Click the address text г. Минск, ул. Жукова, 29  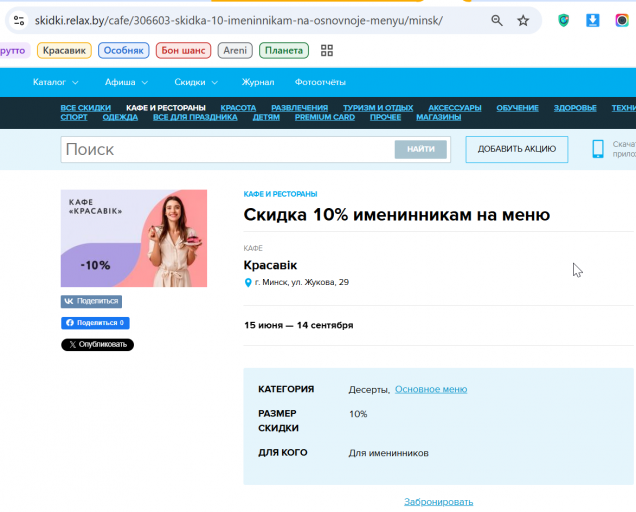(x=301, y=282)
